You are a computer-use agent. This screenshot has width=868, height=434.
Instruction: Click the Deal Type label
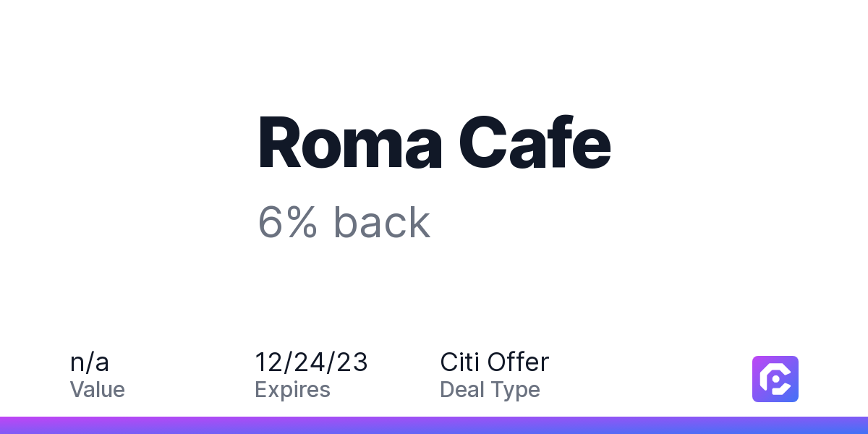pyautogui.click(x=490, y=390)
